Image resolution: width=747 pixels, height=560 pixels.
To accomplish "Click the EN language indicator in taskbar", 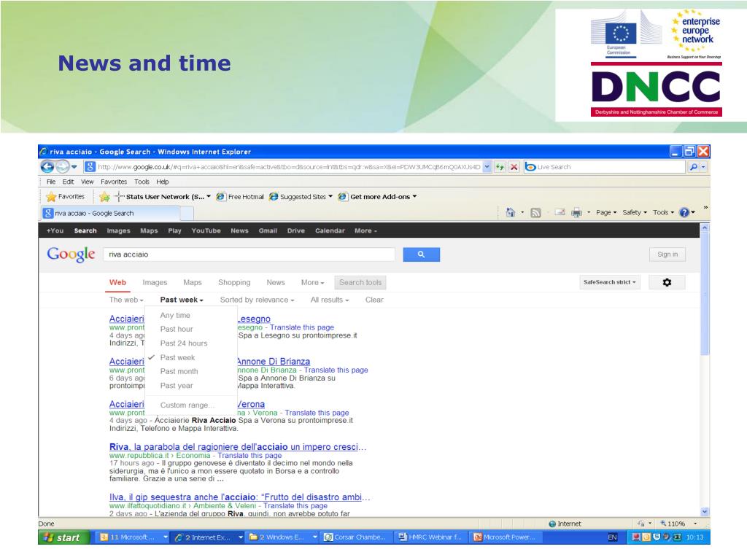I will 612,537.
